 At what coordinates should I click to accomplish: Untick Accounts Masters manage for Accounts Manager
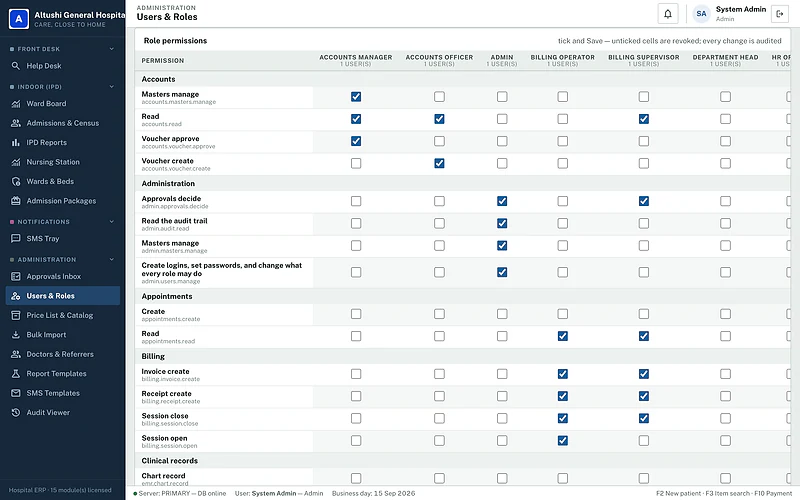tap(356, 96)
